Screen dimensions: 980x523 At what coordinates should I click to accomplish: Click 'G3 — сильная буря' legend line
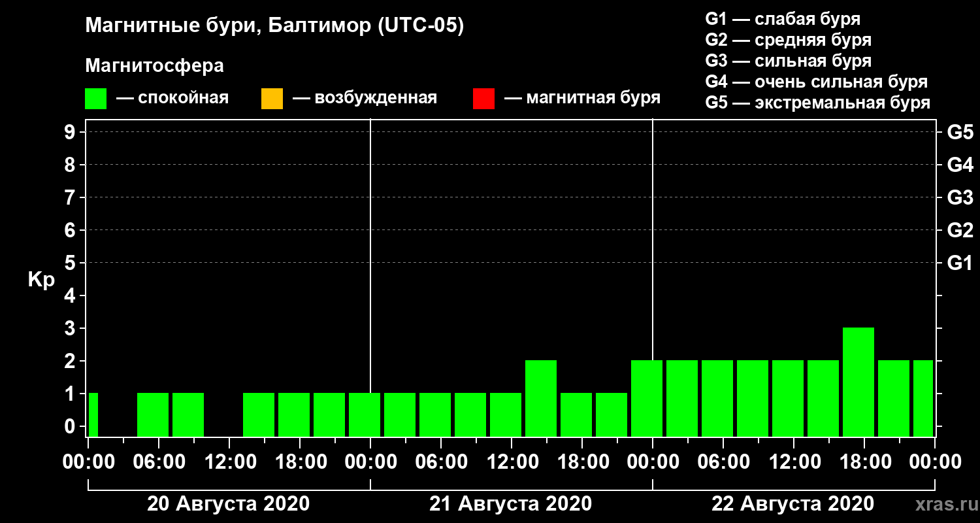click(x=788, y=61)
